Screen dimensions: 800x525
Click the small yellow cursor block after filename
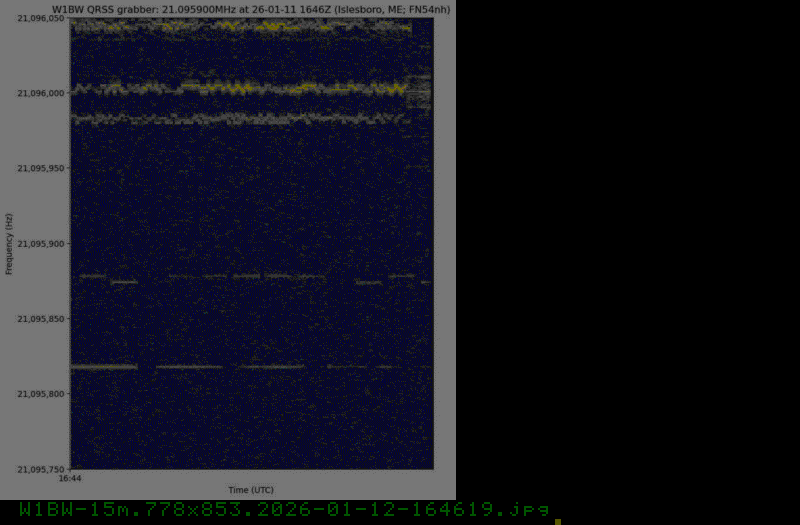(x=558, y=521)
